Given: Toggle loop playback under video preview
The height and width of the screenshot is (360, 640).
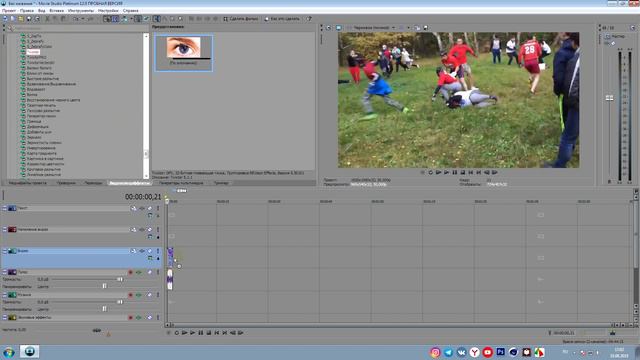Looking at the screenshot, I should tap(430, 173).
